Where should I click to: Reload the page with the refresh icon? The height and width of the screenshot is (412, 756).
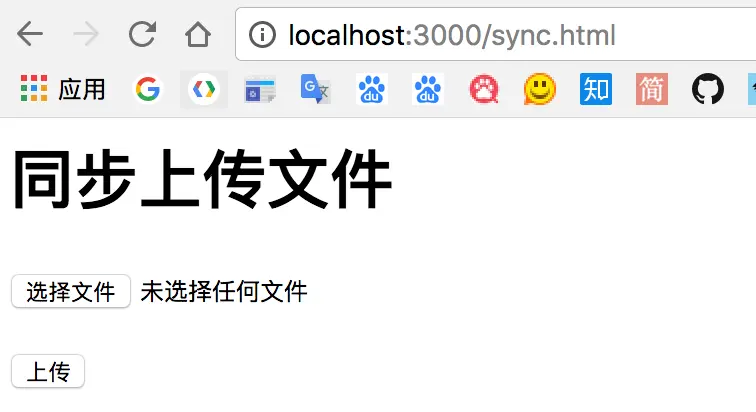coord(142,34)
